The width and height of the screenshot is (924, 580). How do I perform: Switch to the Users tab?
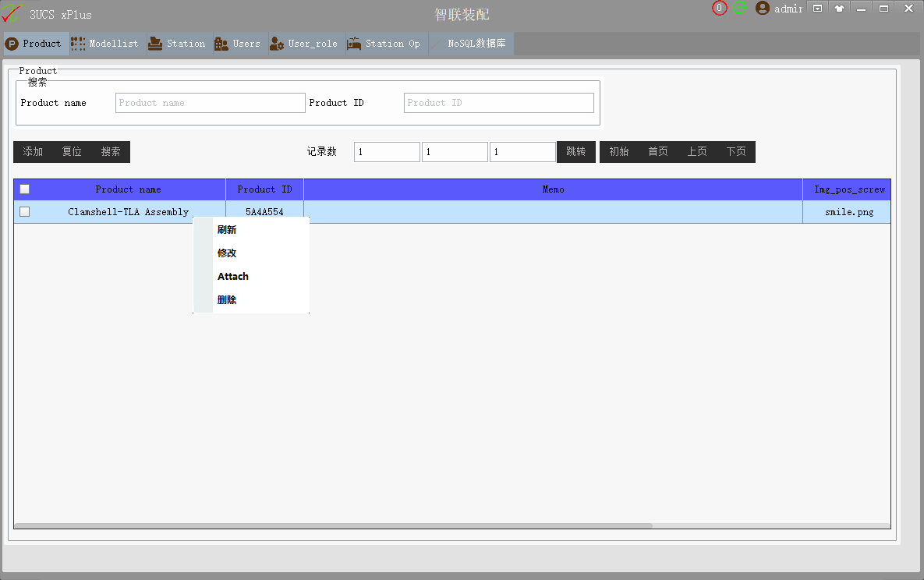click(x=240, y=44)
